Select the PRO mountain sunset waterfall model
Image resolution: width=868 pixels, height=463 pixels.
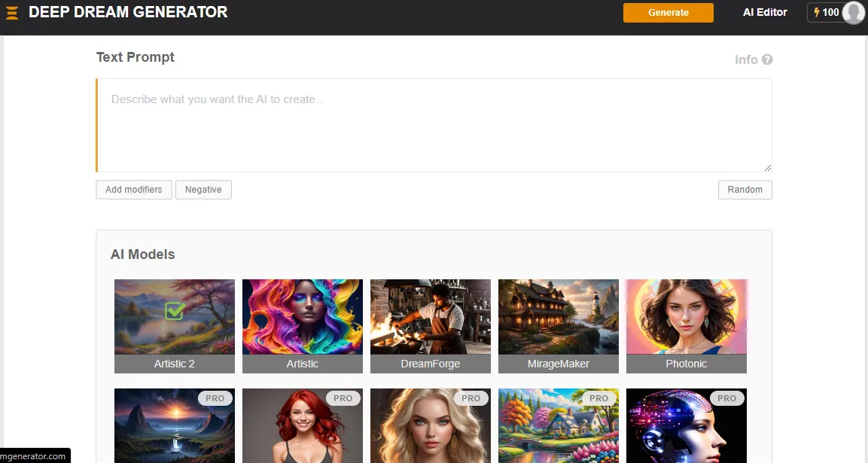click(174, 426)
